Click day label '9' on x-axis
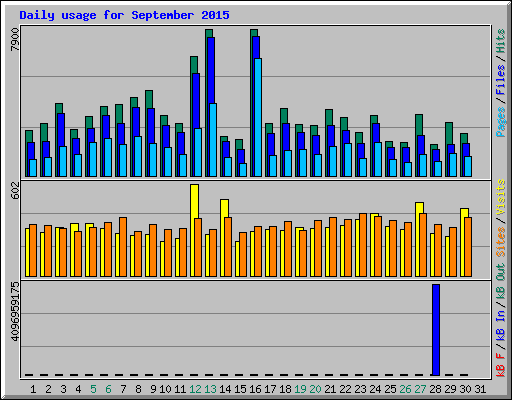Image resolution: width=512 pixels, height=400 pixels. point(153,389)
